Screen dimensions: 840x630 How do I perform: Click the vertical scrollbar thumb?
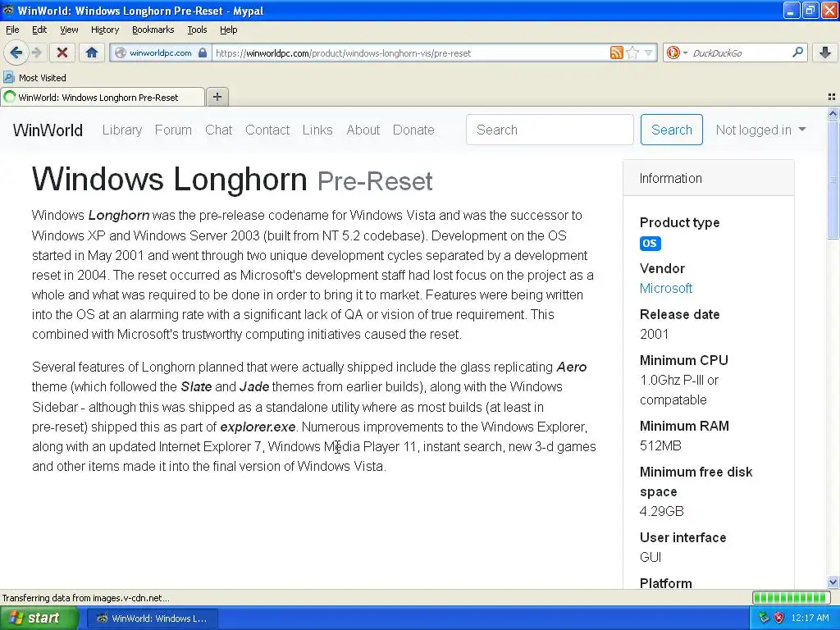pyautogui.click(x=833, y=180)
